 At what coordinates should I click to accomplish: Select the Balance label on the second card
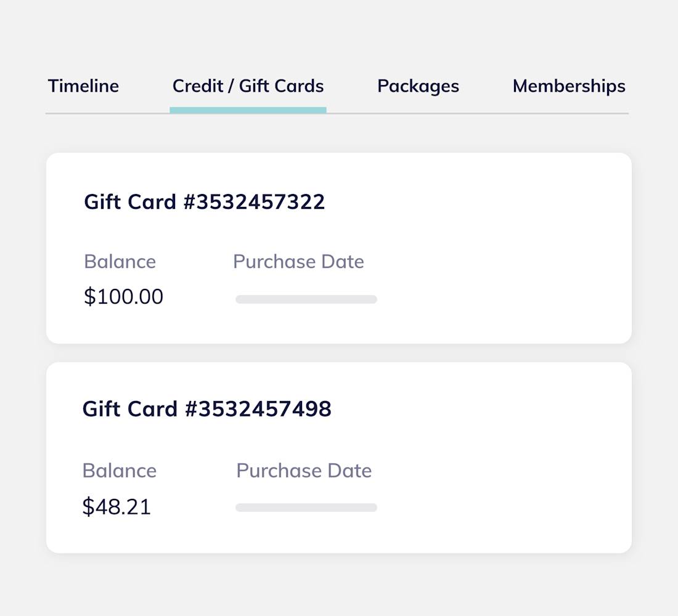click(x=119, y=470)
